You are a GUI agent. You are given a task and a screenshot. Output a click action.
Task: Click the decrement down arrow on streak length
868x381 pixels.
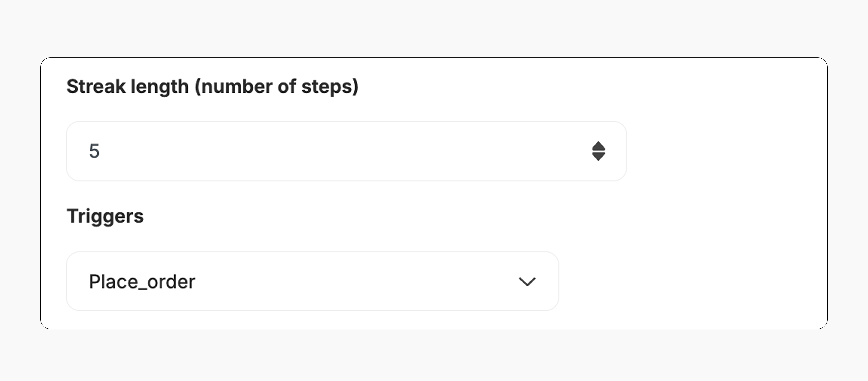point(599,157)
